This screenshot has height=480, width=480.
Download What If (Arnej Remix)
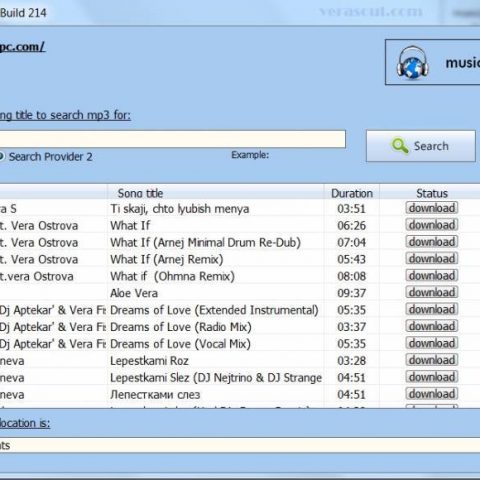(x=432, y=259)
